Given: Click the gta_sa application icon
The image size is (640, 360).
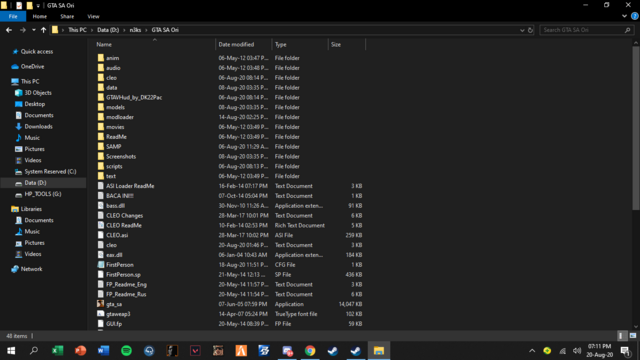Looking at the screenshot, I should 100,304.
